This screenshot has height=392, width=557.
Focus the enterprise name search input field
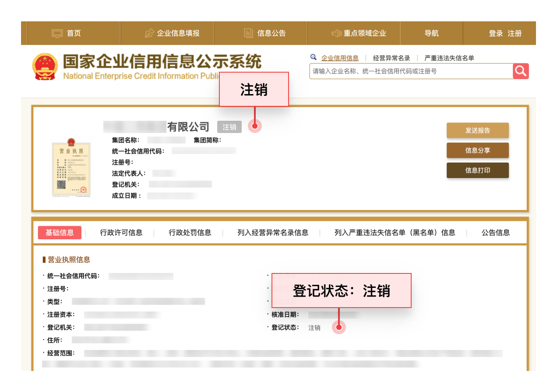tap(411, 71)
